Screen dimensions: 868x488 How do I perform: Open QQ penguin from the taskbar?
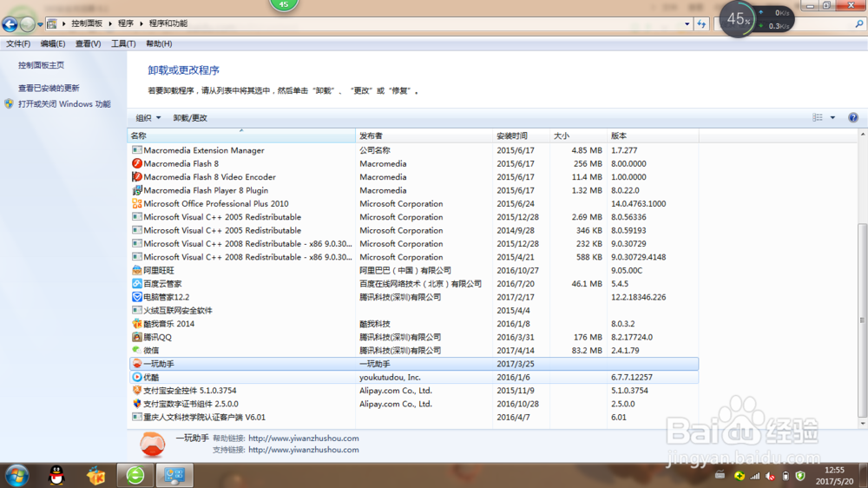pyautogui.click(x=56, y=475)
